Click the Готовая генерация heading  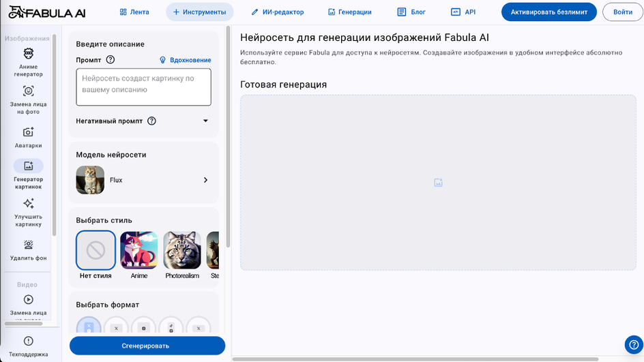[283, 85]
